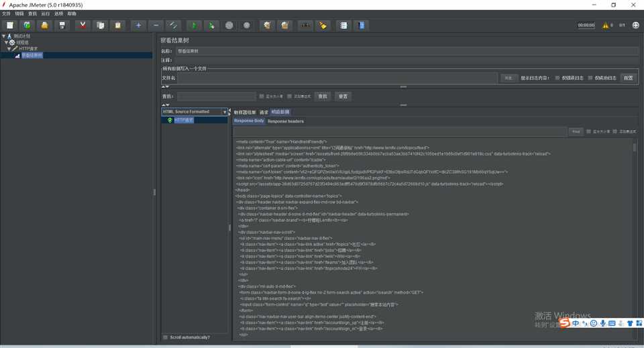The image size is (644, 348).
Task: Click the 查找 search text field
Action: click(217, 97)
